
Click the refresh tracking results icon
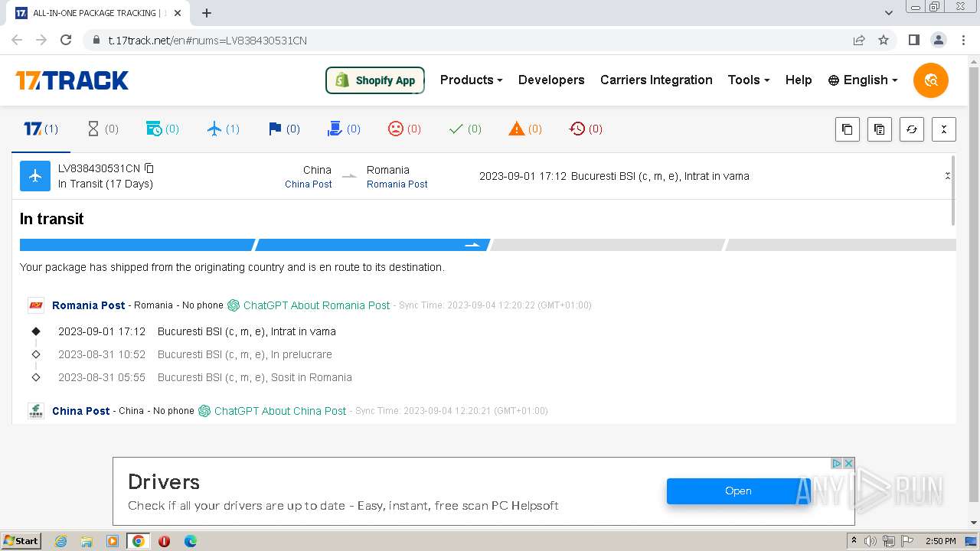[911, 129]
